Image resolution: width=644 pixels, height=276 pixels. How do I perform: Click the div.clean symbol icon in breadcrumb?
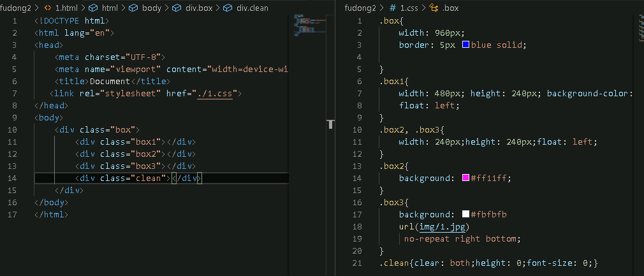point(228,8)
